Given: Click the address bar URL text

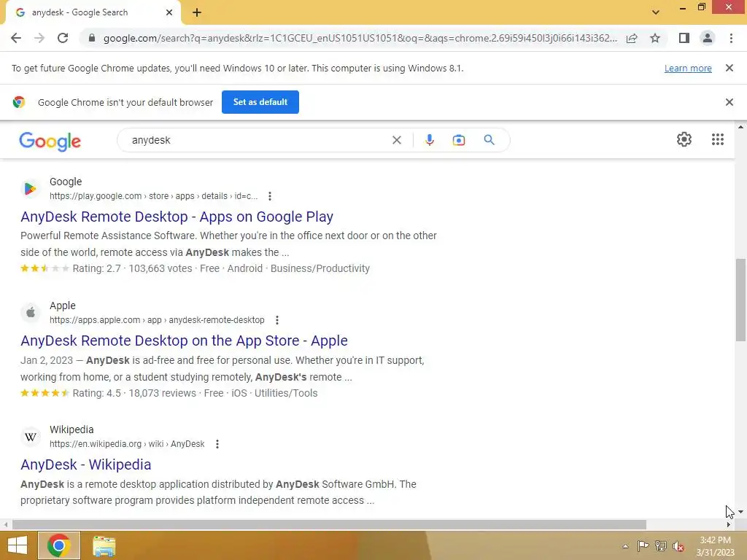Looking at the screenshot, I should (360, 38).
